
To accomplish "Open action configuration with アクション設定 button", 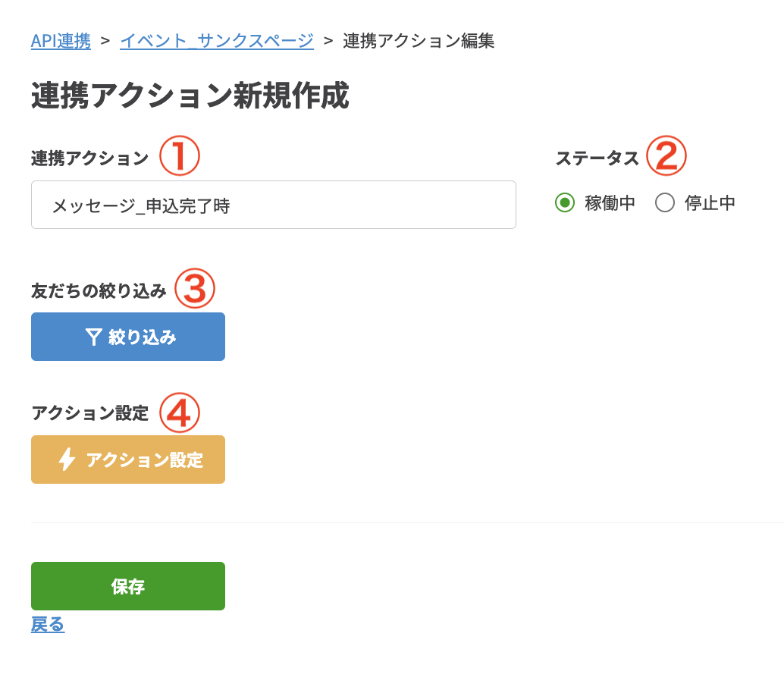I will coord(127,459).
